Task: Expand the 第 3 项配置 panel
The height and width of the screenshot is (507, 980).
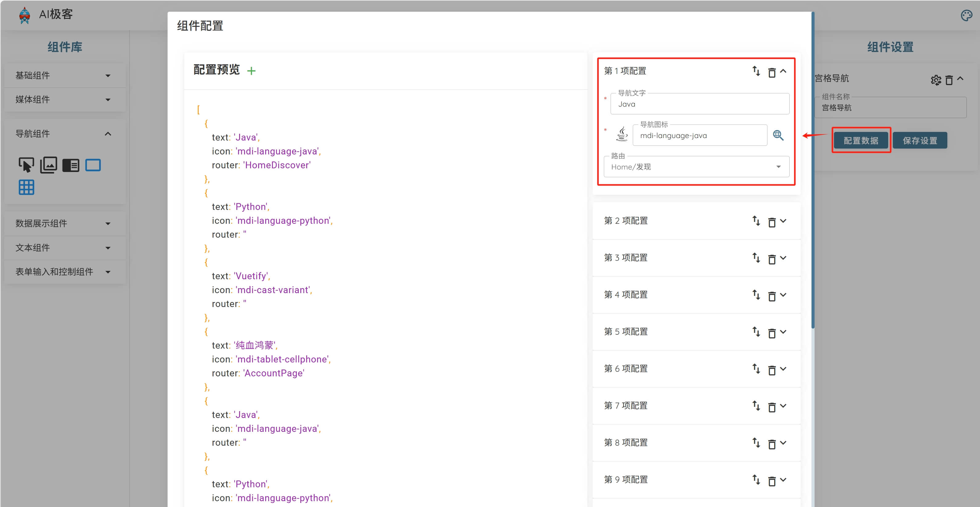Action: [x=783, y=258]
